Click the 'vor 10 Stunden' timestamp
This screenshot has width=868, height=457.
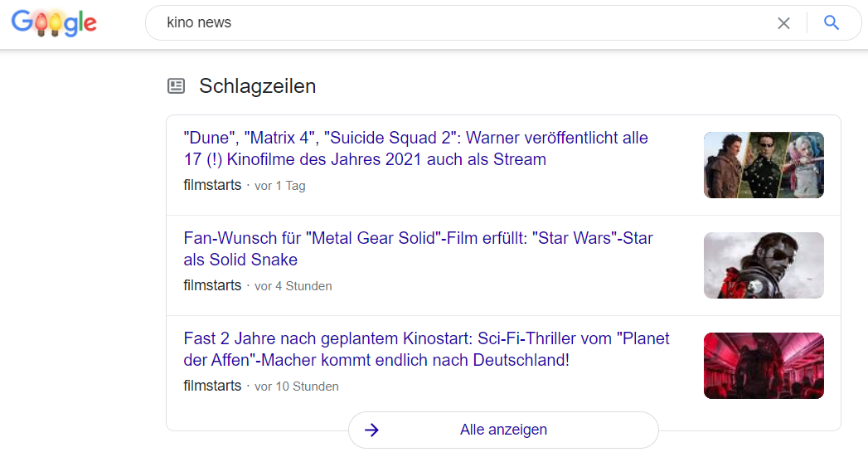[296, 387]
